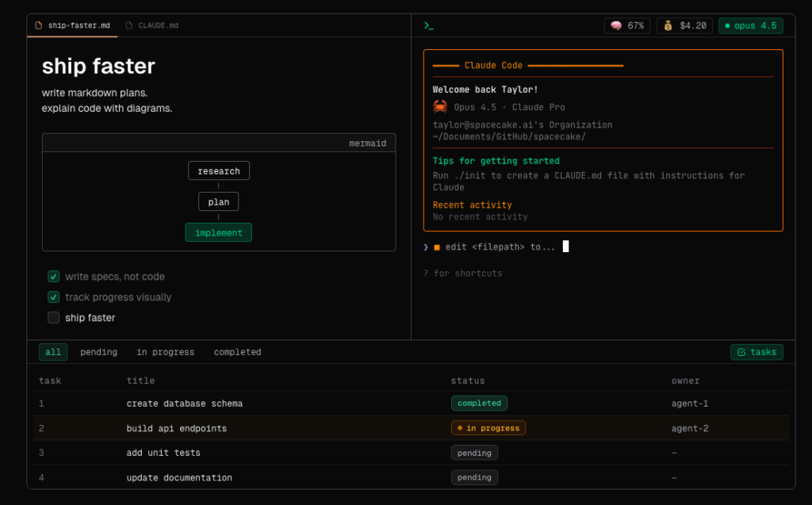812x505 pixels.
Task: Filter tasks by in progress status
Action: pyautogui.click(x=165, y=351)
